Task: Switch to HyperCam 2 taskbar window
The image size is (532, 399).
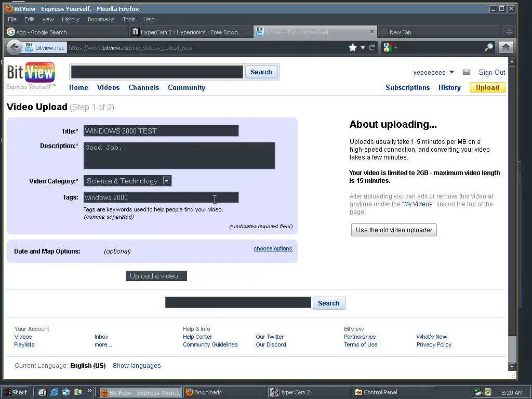Action: click(x=309, y=392)
